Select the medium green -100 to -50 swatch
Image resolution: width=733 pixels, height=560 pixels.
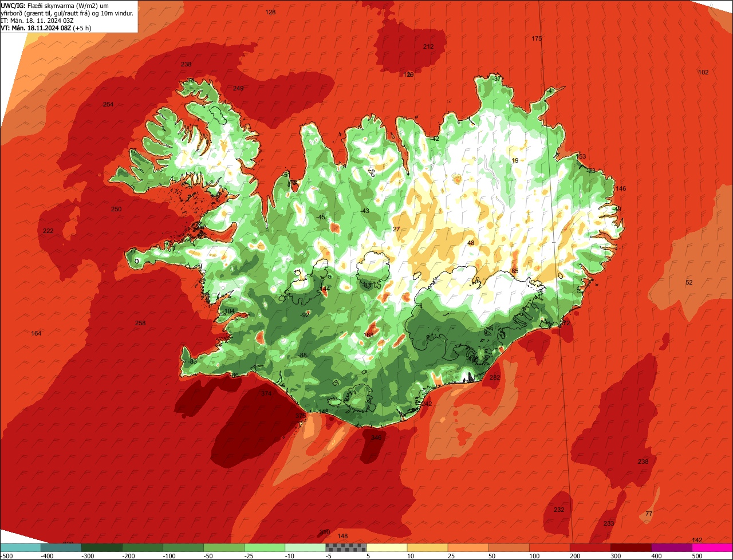[x=183, y=547]
